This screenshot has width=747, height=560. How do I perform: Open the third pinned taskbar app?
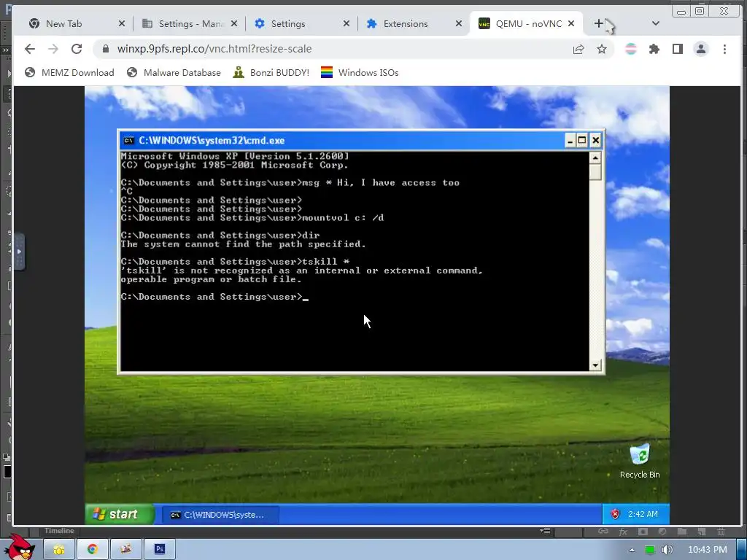pos(125,550)
